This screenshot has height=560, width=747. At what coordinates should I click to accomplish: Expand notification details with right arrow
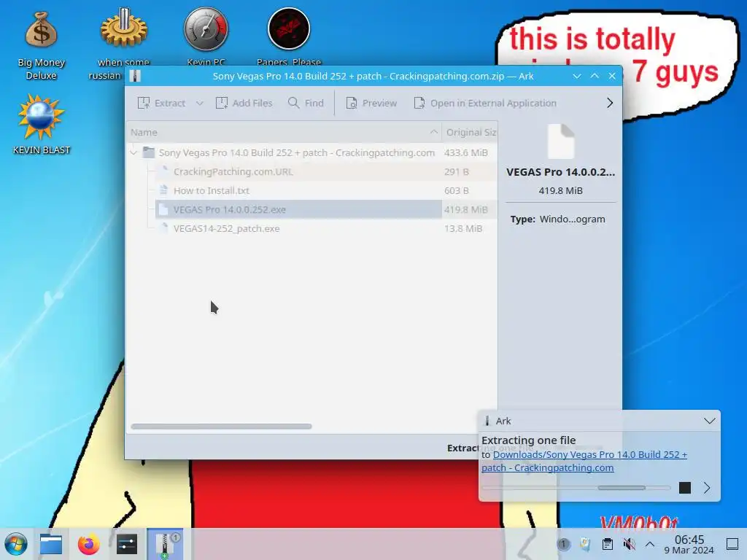tap(707, 488)
